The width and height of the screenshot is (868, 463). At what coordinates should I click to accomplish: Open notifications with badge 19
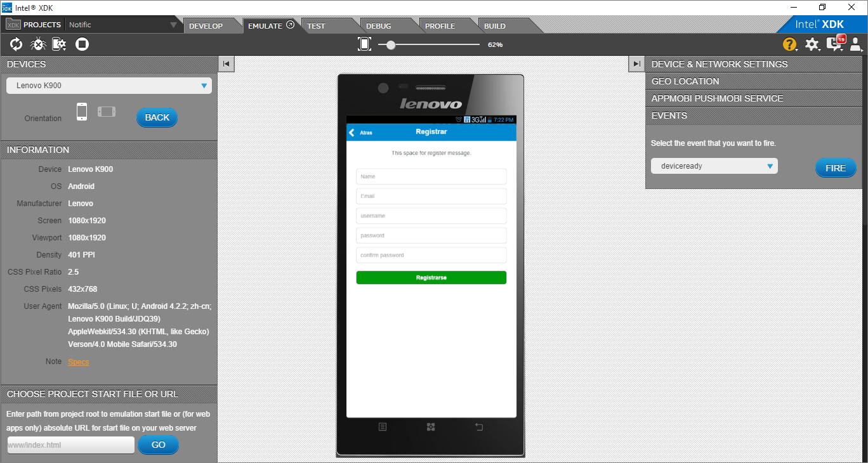835,44
